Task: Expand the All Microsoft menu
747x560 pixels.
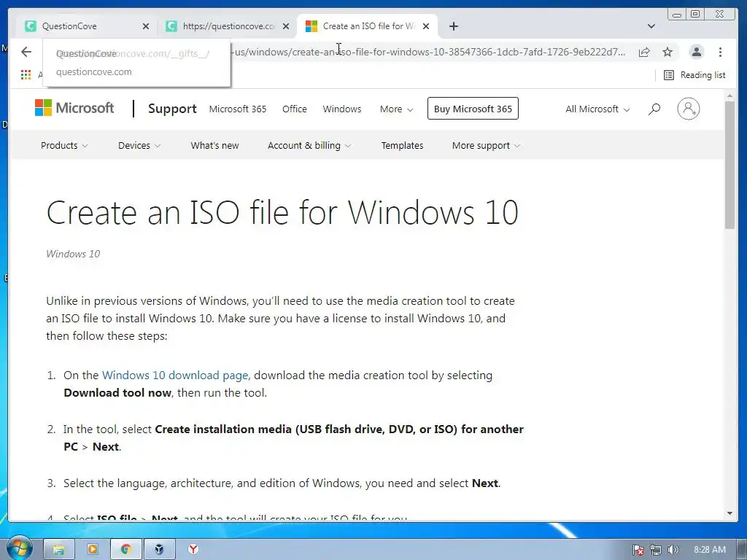Action: point(597,109)
